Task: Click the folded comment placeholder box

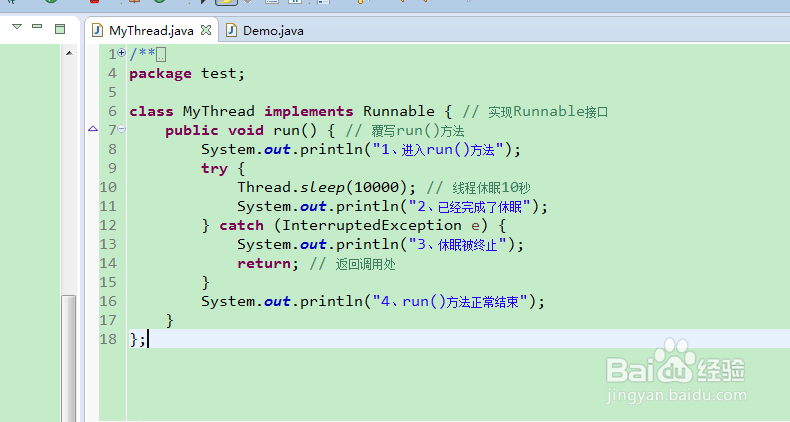Action: 161,54
